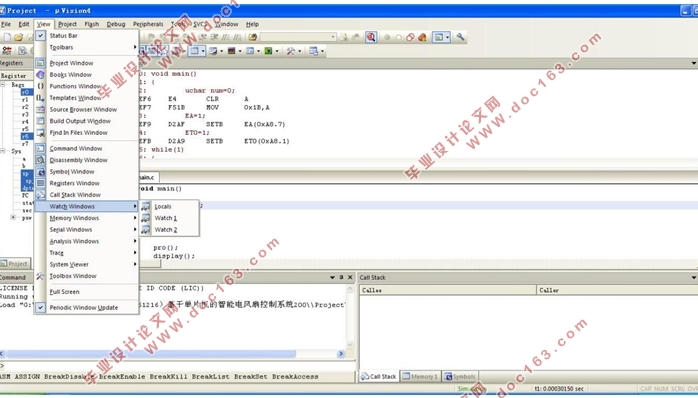Switch to the Memory 1 tab

pyautogui.click(x=420, y=377)
